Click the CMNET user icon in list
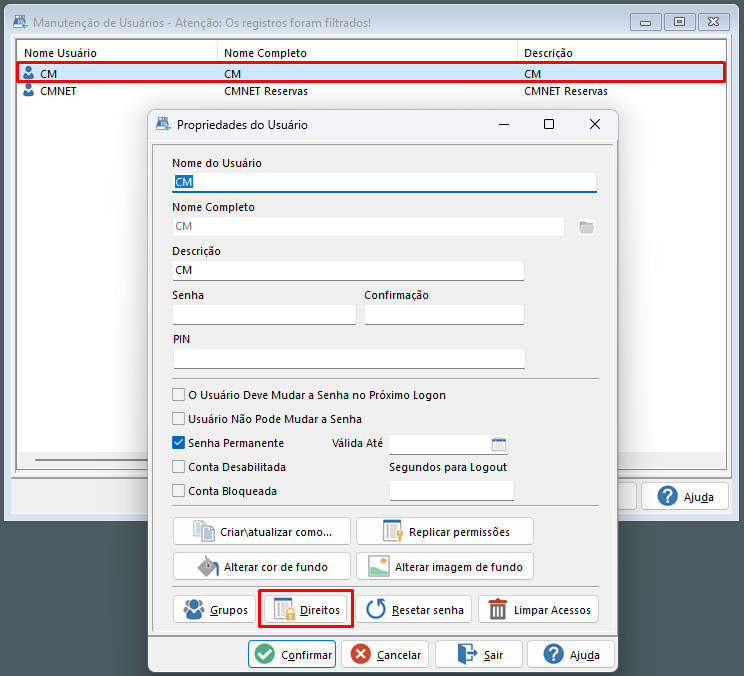The width and height of the screenshot is (744, 676). click(29, 90)
